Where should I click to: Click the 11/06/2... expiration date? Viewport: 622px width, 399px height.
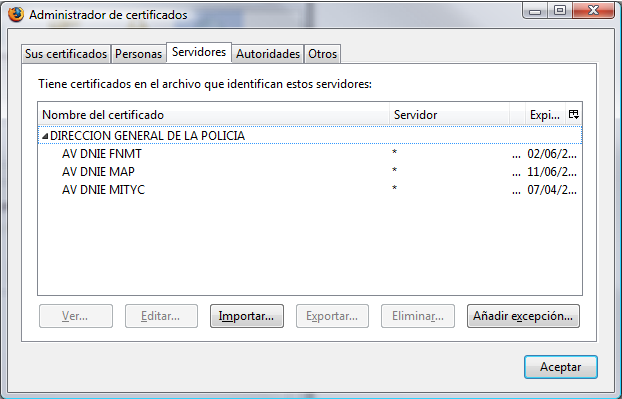(552, 172)
